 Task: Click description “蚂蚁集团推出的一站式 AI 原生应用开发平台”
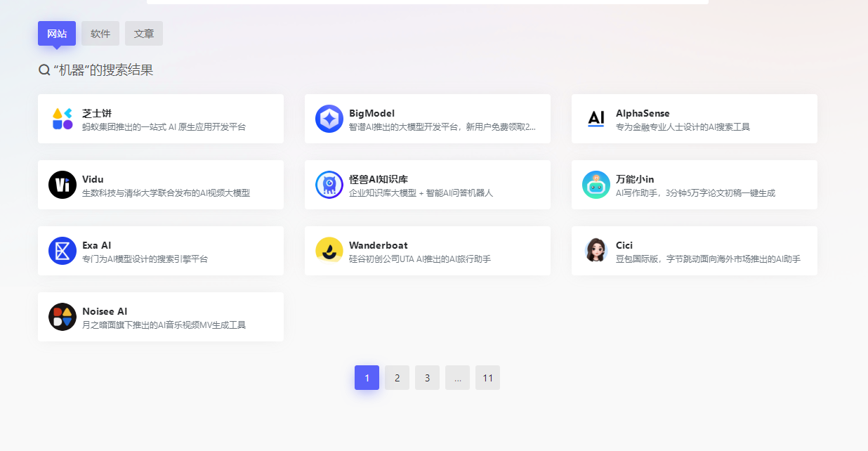click(x=164, y=127)
